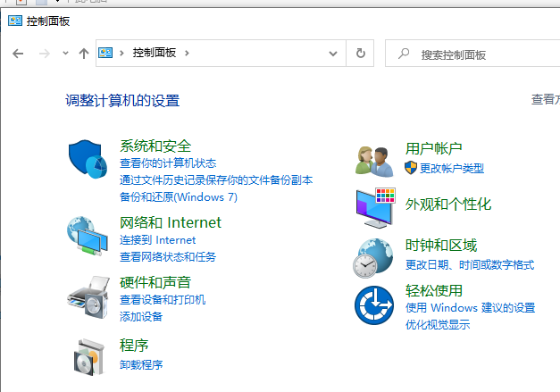Open 使用 Windows 建议的设置 link
This screenshot has width=560, height=392.
coord(470,307)
